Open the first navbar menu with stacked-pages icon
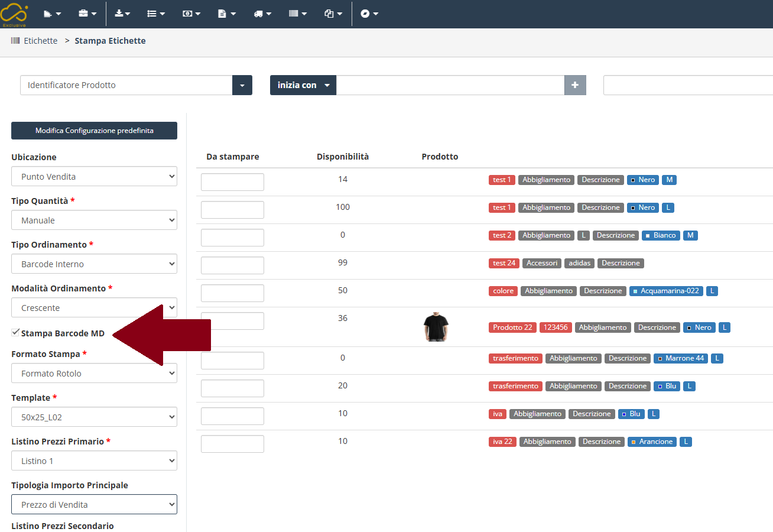Screen dimensions: 773x532 point(53,14)
